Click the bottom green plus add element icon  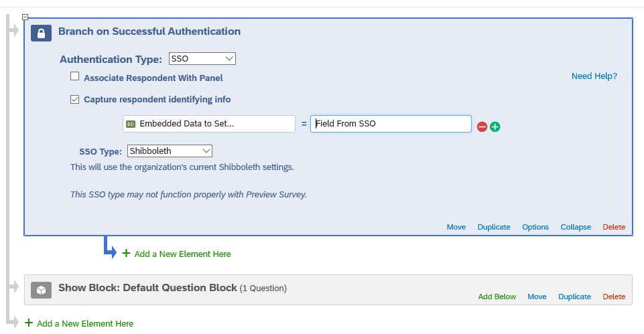click(29, 323)
